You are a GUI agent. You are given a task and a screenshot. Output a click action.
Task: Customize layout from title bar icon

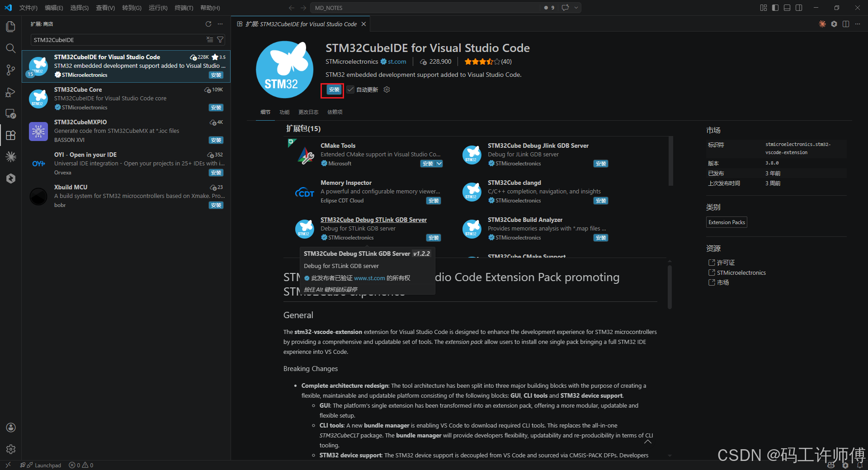[x=764, y=8]
